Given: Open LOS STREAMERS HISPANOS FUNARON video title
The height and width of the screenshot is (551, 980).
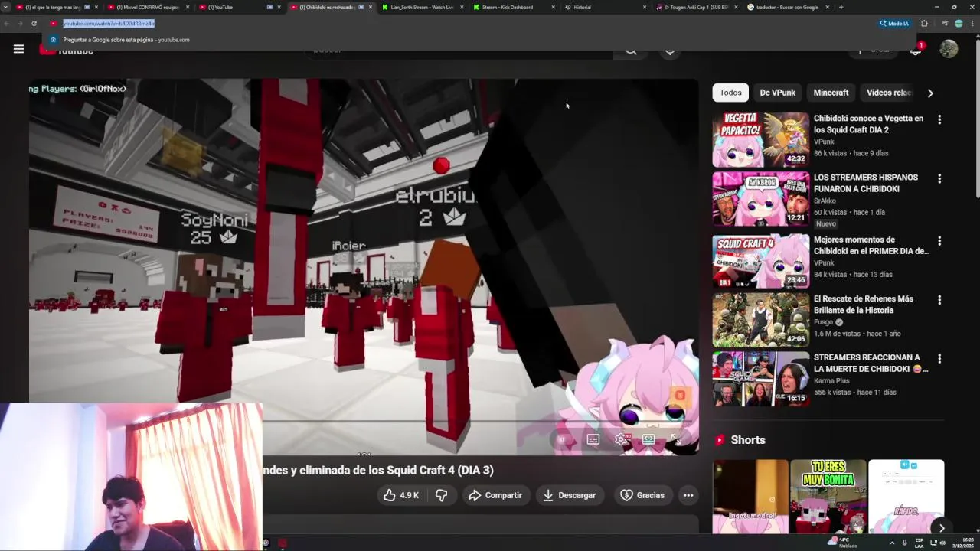Looking at the screenshot, I should (866, 183).
